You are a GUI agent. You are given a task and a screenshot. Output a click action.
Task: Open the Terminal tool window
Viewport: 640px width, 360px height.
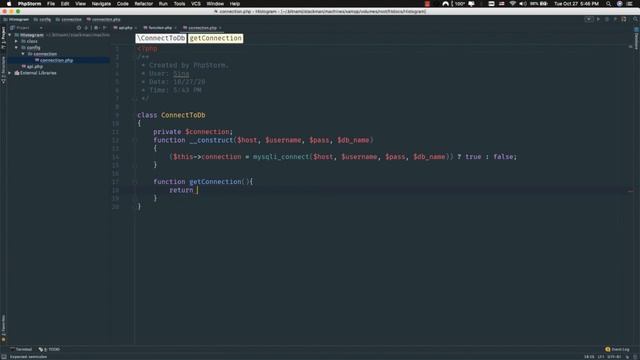click(x=21, y=349)
